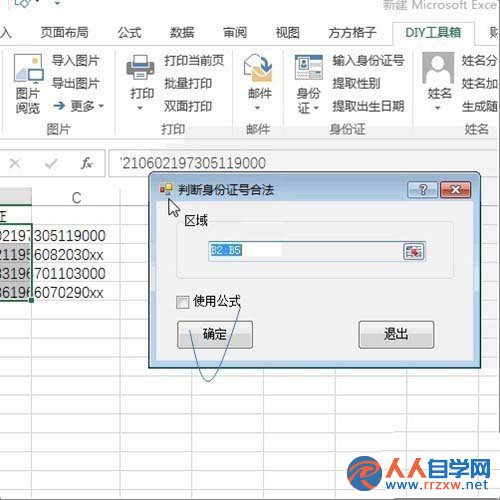Switch to the 方方格子 ribbon tab
This screenshot has width=500, height=500.
pyautogui.click(x=352, y=33)
